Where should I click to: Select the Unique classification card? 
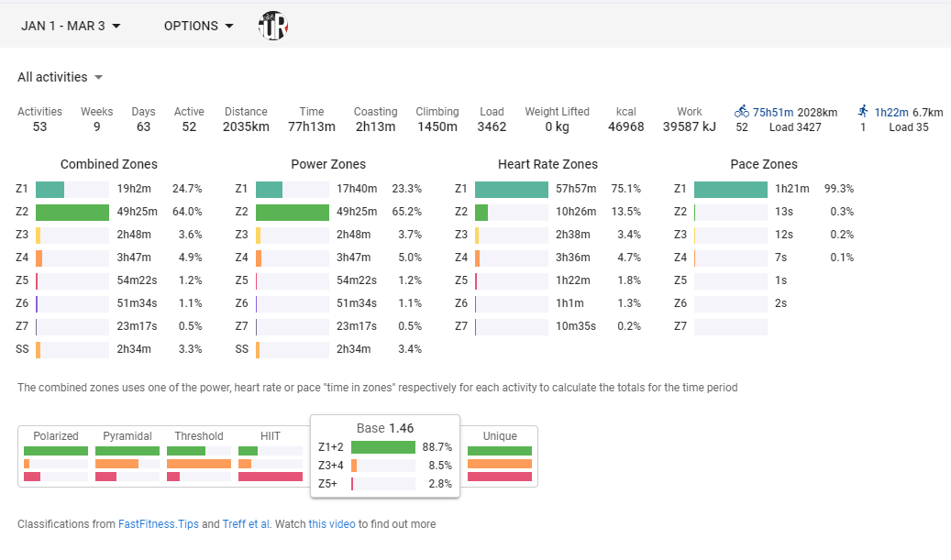pos(500,456)
